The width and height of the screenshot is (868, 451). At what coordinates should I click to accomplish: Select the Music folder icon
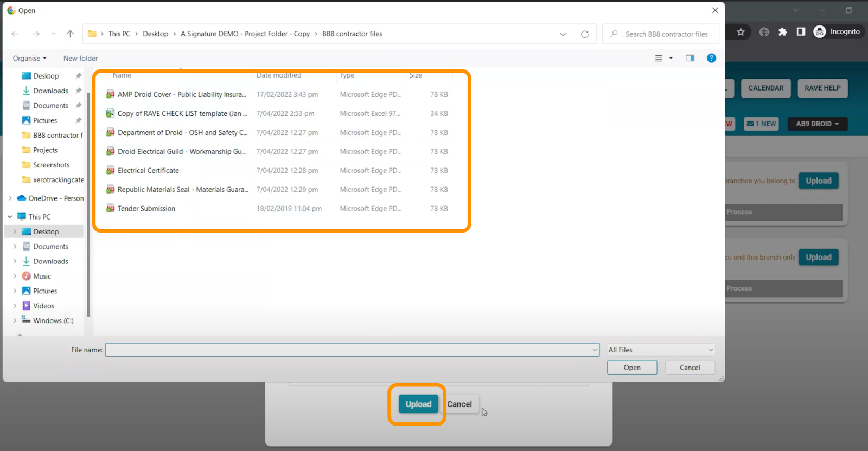tap(26, 276)
